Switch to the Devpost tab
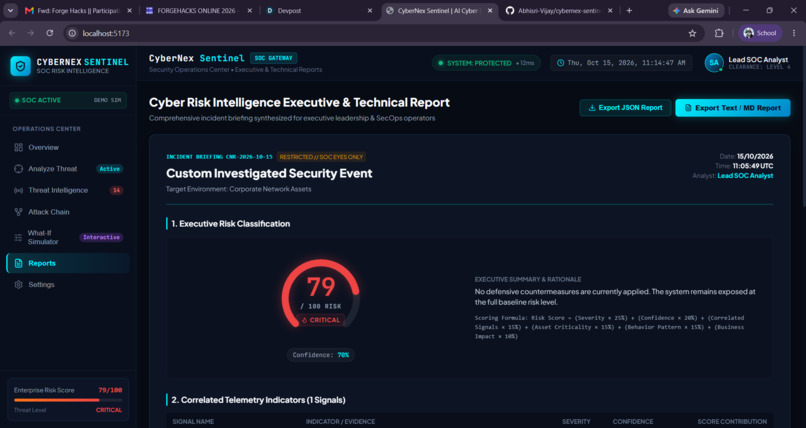The image size is (806, 428). click(x=319, y=10)
